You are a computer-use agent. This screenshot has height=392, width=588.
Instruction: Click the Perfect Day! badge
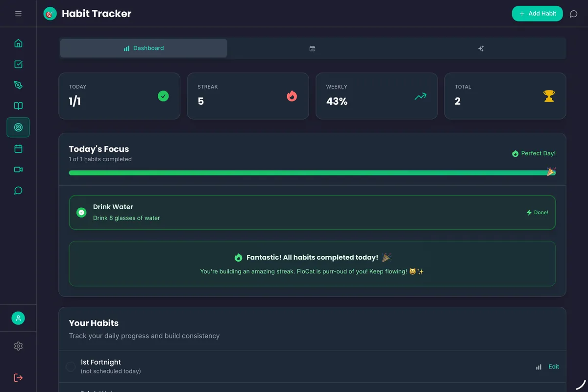tap(534, 153)
